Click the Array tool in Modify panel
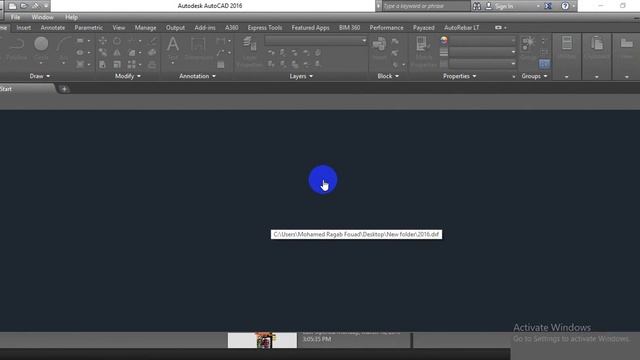 [x=131, y=64]
